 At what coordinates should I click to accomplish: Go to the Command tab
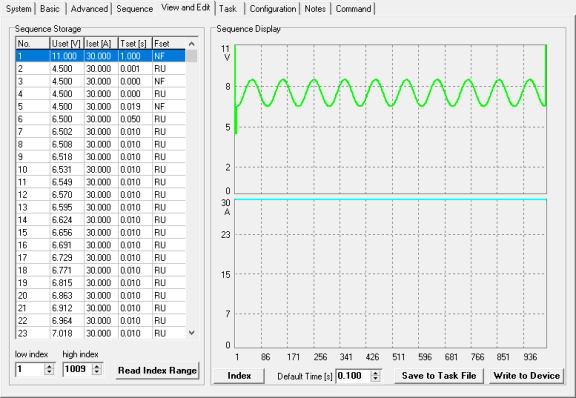tap(353, 8)
